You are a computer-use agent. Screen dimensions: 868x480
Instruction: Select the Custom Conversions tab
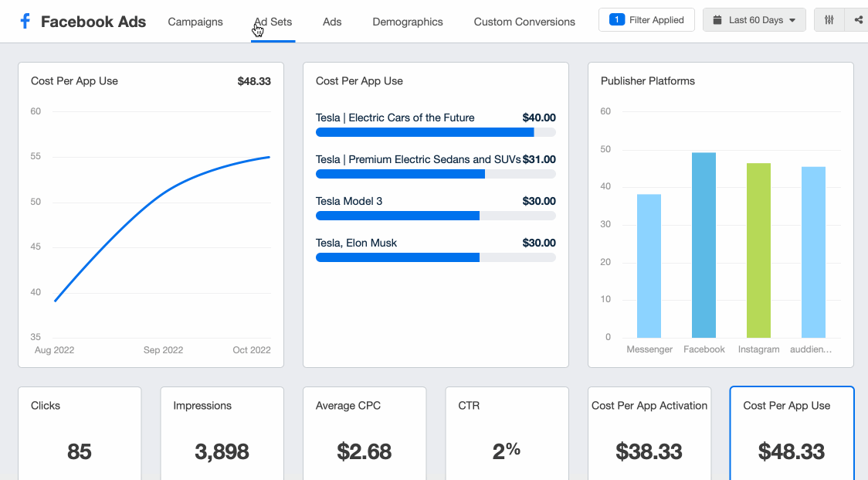(524, 22)
